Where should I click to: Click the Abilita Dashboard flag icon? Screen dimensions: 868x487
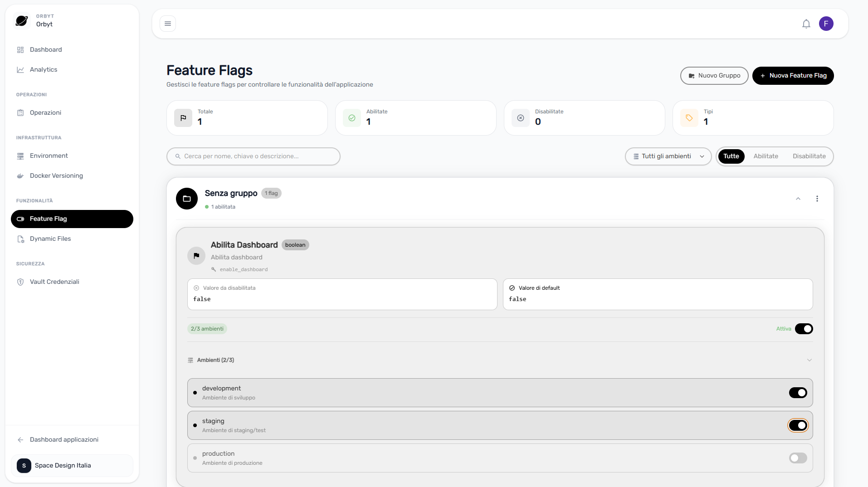(x=196, y=256)
